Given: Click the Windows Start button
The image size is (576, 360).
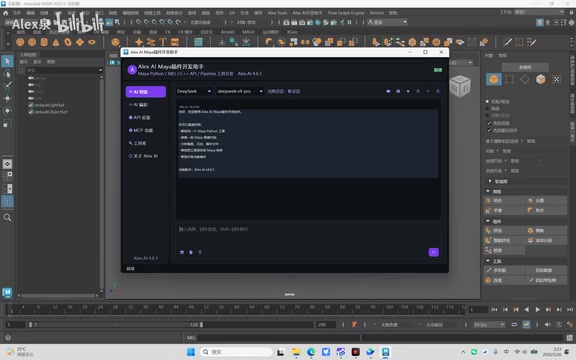Looking at the screenshot, I should [x=191, y=352].
